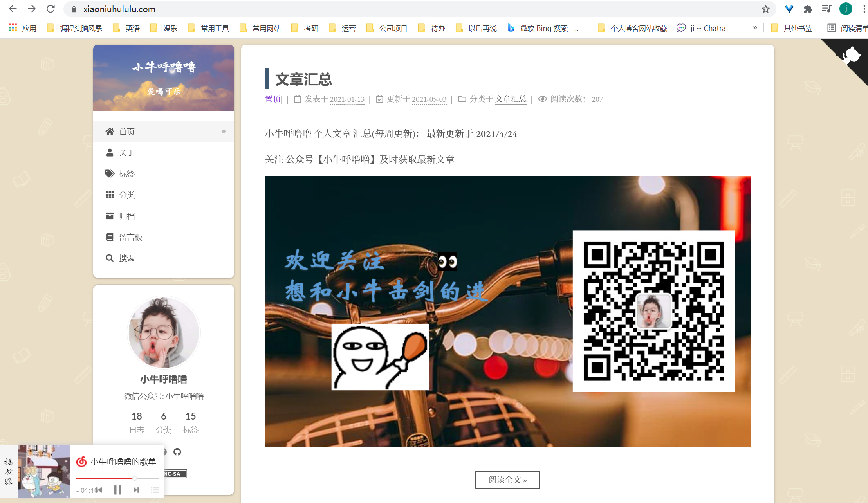Image resolution: width=868 pixels, height=503 pixels.
Task: Open the 娱乐 bookmark folder
Action: pyautogui.click(x=164, y=28)
